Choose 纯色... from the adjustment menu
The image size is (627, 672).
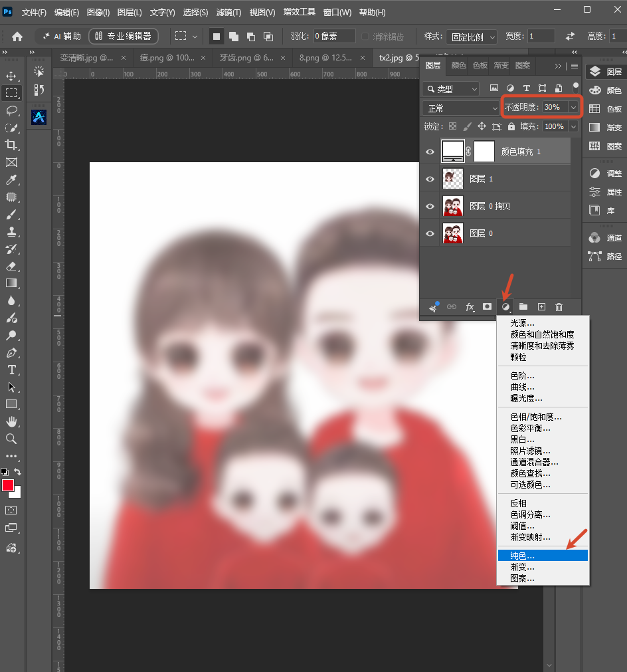click(543, 556)
